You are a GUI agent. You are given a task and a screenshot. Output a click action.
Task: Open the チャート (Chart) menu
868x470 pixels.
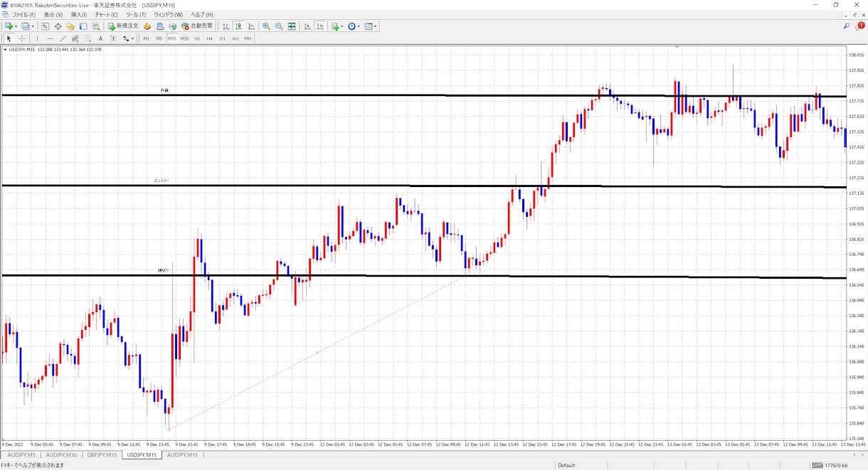point(107,14)
